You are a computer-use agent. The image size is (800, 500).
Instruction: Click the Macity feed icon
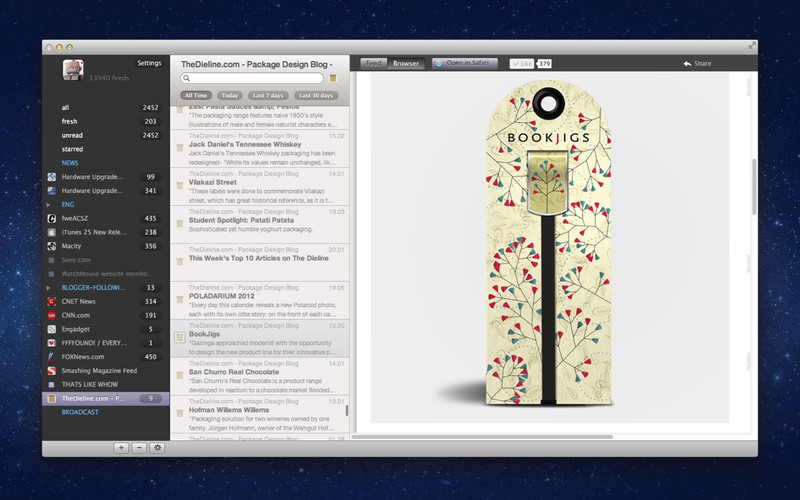pyautogui.click(x=52, y=246)
